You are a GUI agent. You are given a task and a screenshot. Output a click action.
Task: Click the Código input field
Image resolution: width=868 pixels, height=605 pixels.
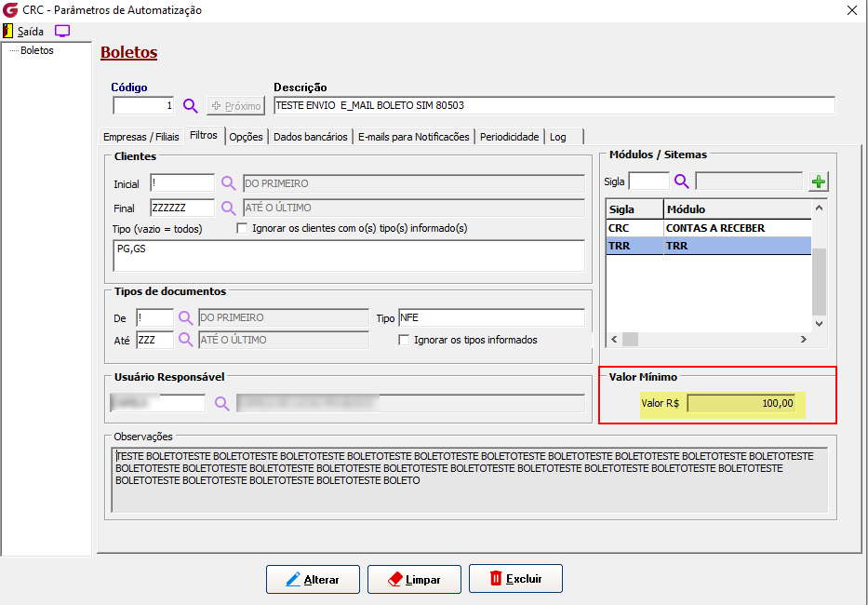point(143,105)
